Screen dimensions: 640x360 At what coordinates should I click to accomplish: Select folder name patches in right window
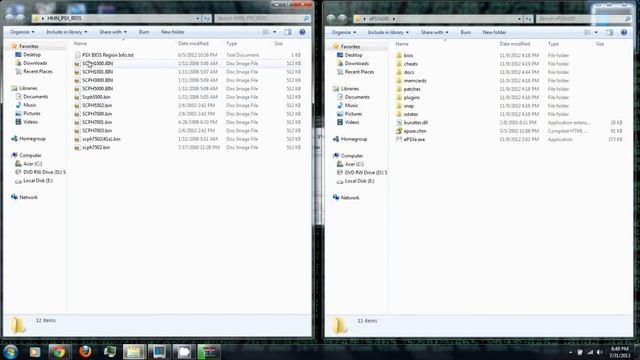(412, 89)
